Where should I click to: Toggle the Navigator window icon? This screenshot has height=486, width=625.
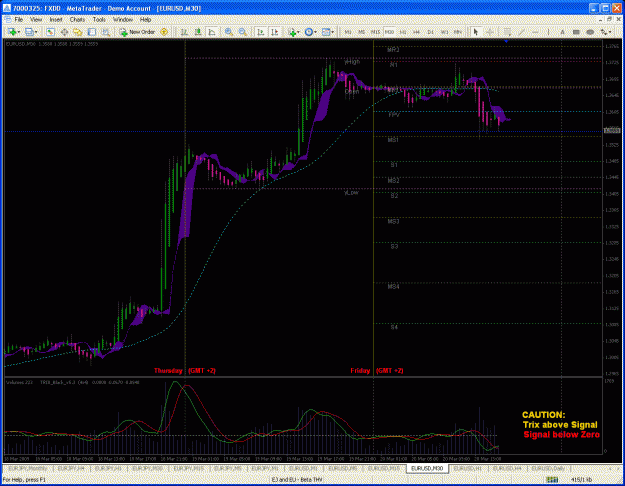78,32
